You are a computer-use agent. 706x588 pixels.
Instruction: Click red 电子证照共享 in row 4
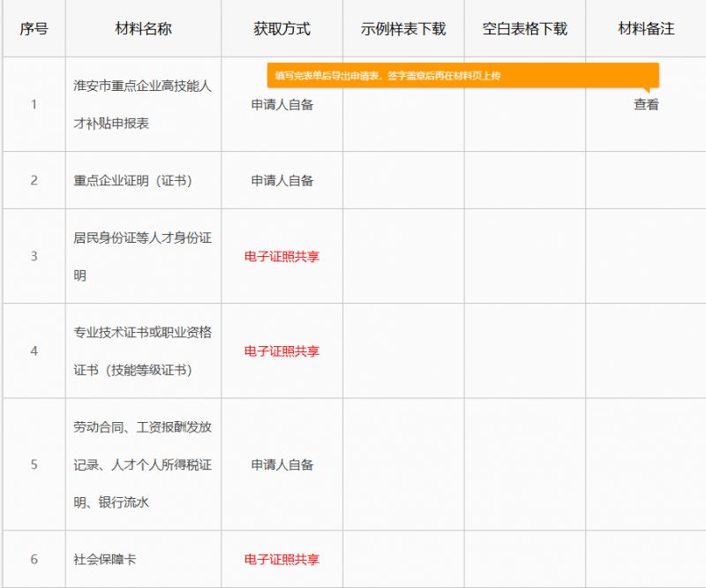pyautogui.click(x=282, y=351)
